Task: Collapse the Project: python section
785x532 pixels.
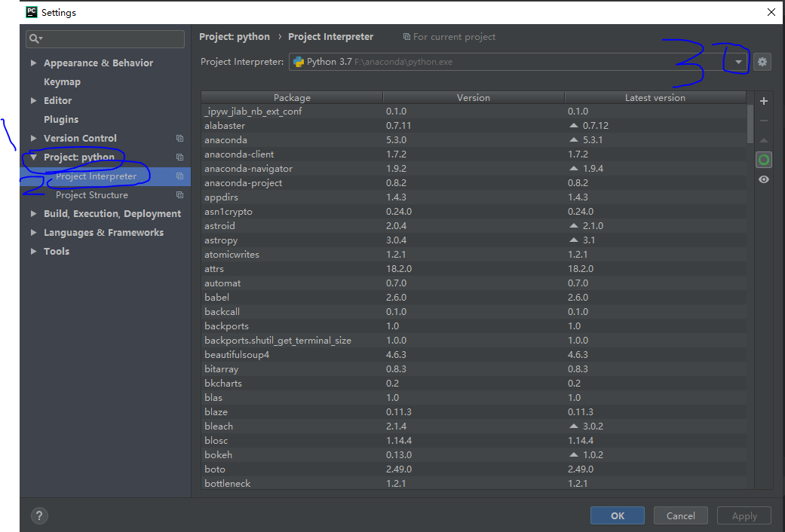Action: coord(33,157)
